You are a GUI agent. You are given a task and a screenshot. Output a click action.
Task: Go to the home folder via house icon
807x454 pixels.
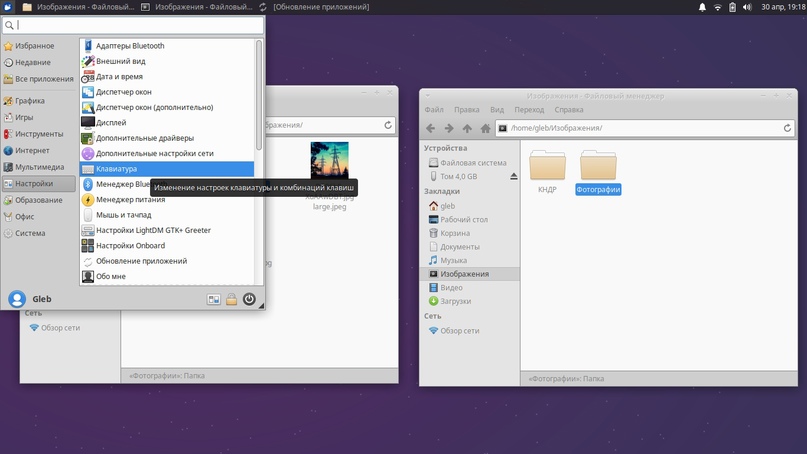click(485, 128)
